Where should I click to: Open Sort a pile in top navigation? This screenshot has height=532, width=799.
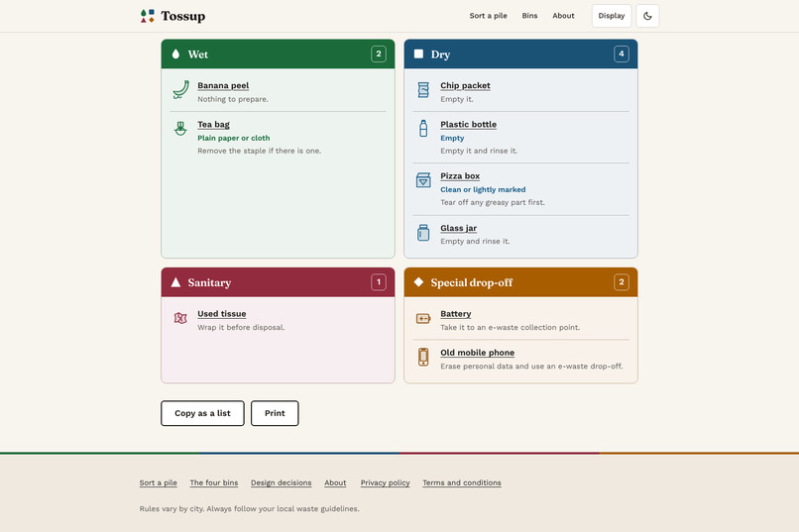coord(488,16)
